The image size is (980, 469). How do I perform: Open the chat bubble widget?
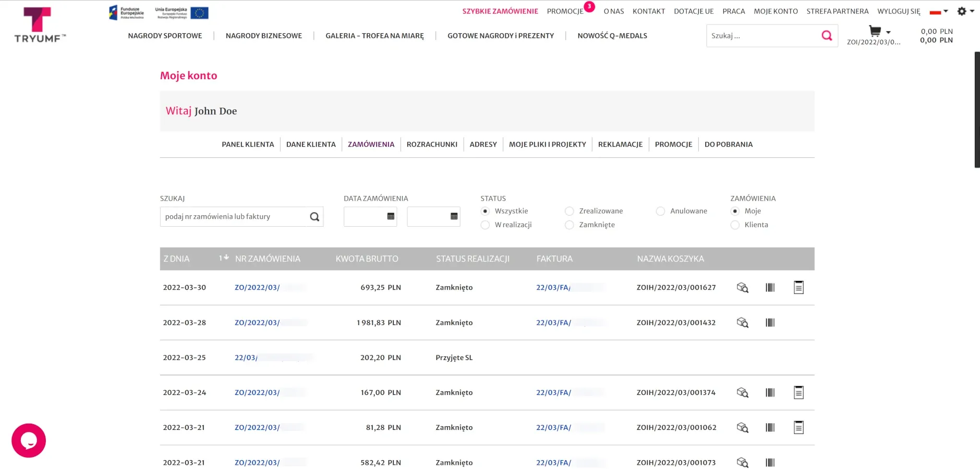pos(29,440)
